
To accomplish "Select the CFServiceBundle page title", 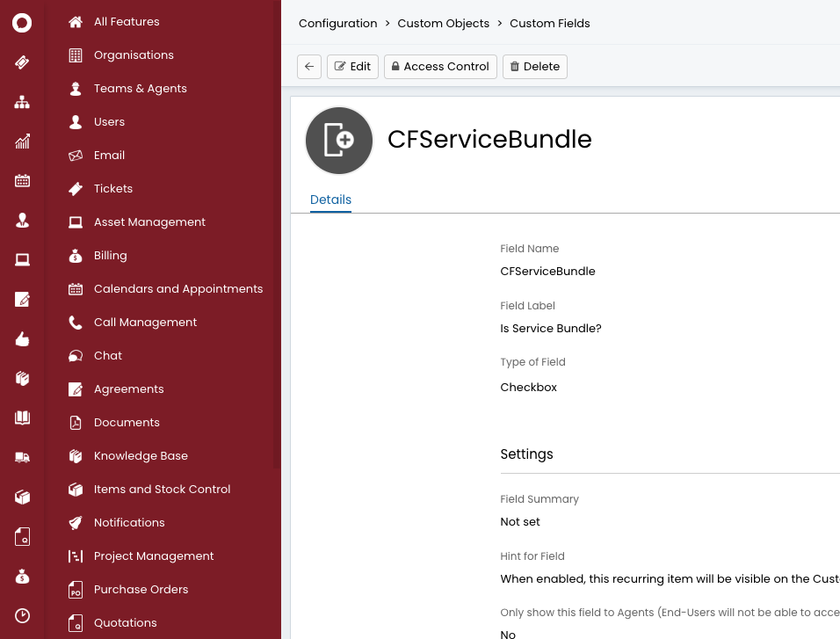I will [489, 140].
